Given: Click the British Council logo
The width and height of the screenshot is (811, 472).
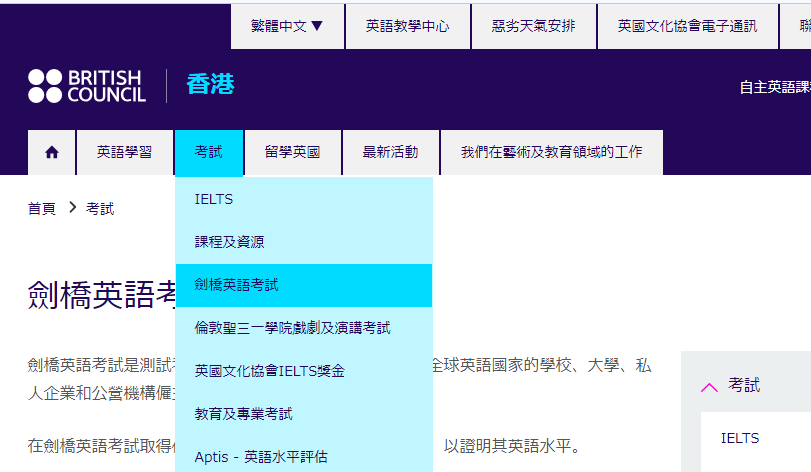Looking at the screenshot, I should click(87, 86).
